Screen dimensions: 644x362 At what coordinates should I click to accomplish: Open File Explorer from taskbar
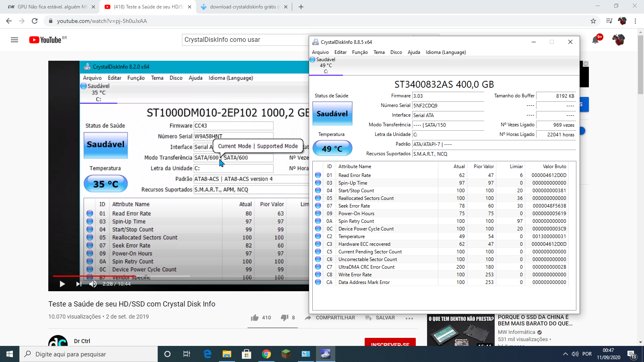227,354
